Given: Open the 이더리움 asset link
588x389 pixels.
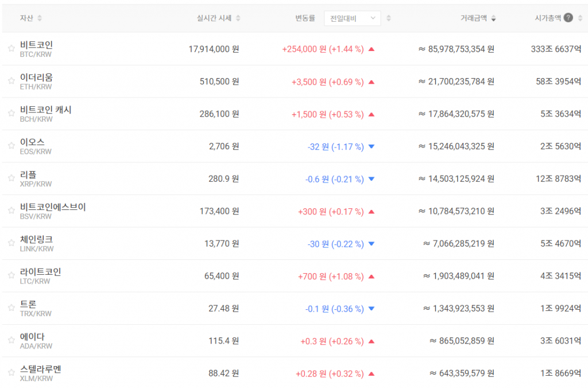Looking at the screenshot, I should click(36, 77).
